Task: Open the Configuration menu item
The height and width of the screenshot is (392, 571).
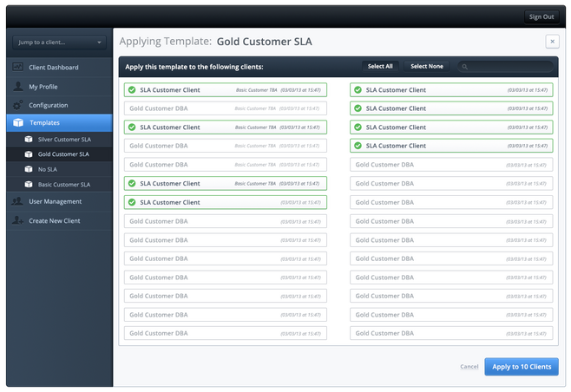Action: pyautogui.click(x=48, y=105)
